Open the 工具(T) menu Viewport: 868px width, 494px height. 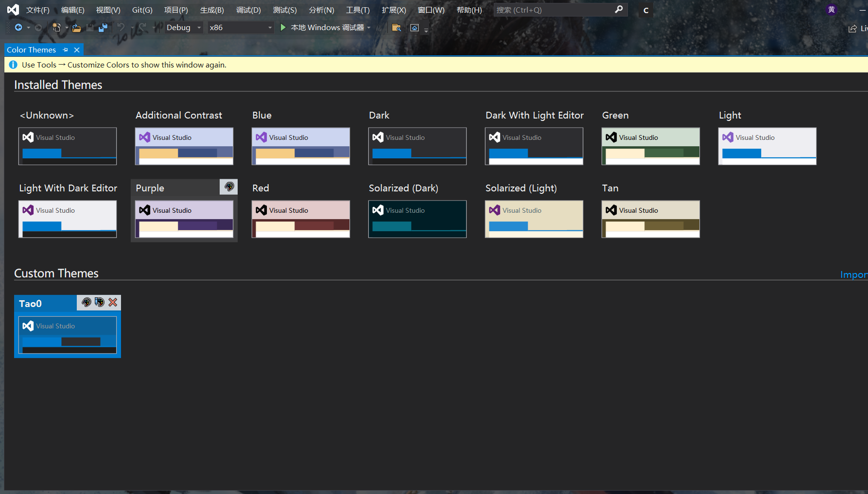[x=358, y=10]
